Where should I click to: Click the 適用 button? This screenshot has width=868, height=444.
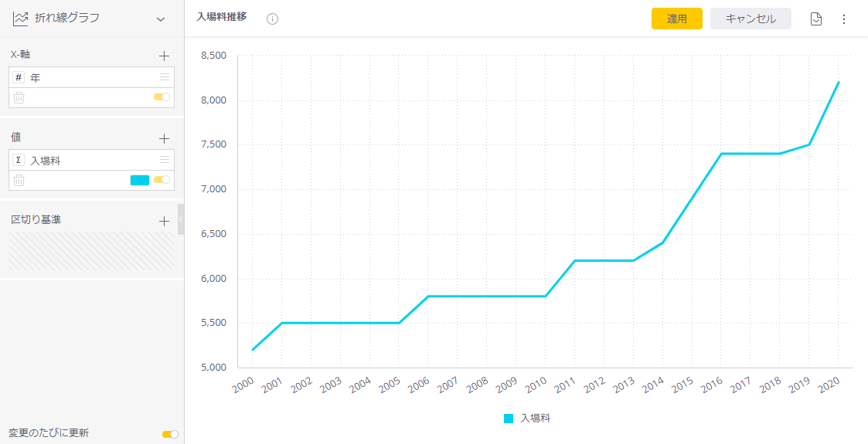tap(676, 19)
